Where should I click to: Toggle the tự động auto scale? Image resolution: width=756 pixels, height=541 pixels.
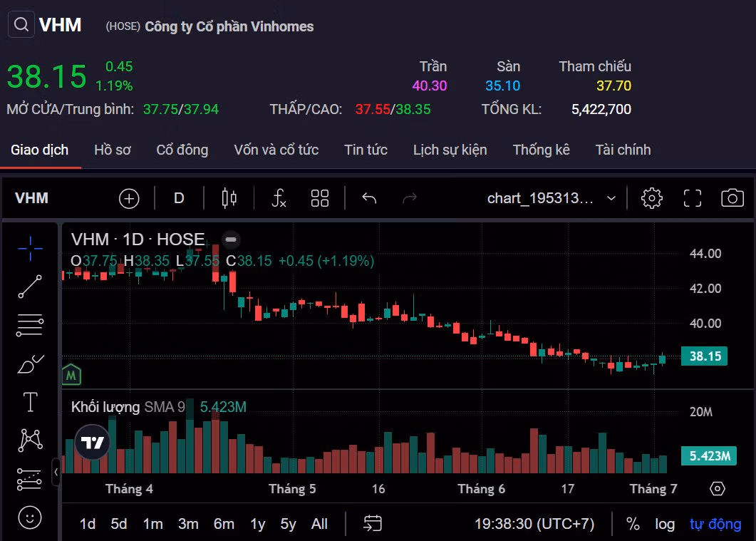pos(715,524)
